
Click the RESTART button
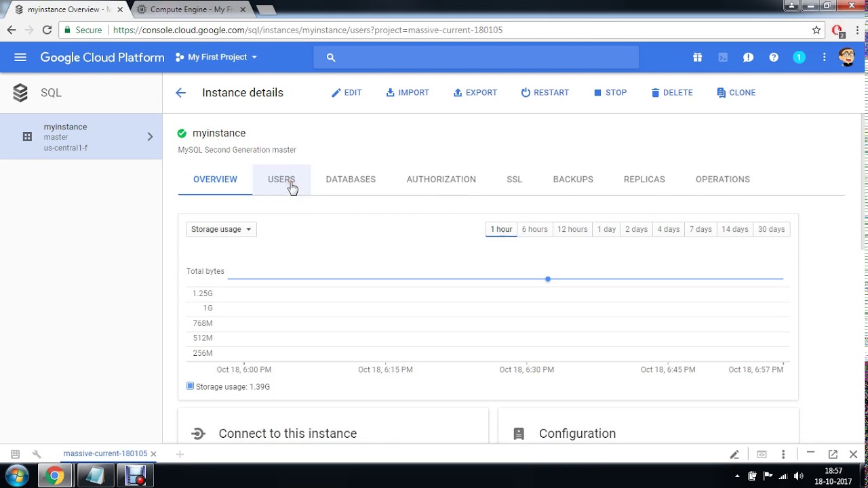[545, 93]
